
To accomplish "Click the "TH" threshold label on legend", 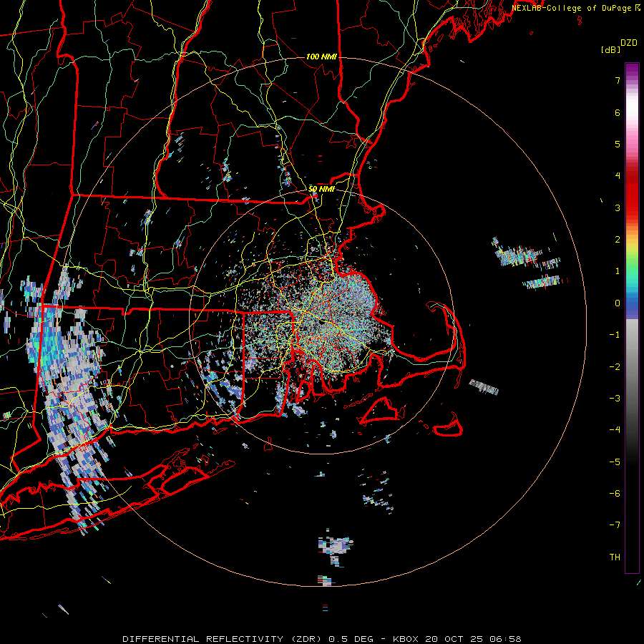I will (615, 557).
